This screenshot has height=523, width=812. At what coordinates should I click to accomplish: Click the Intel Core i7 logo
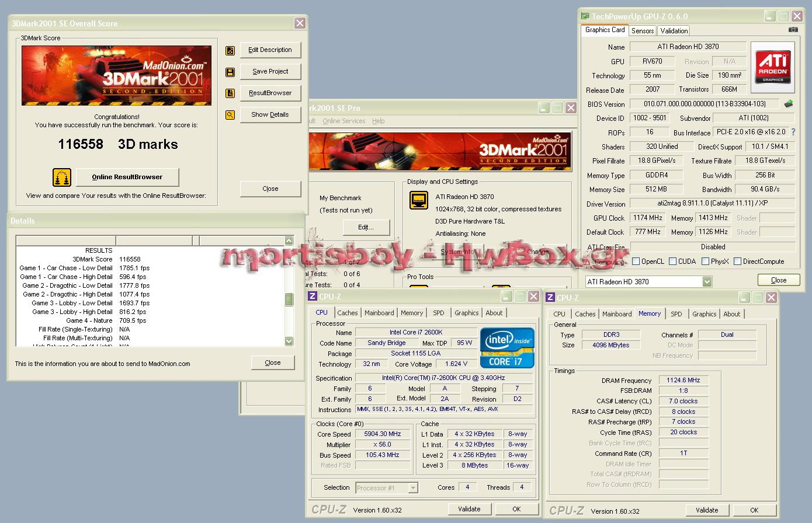point(507,347)
